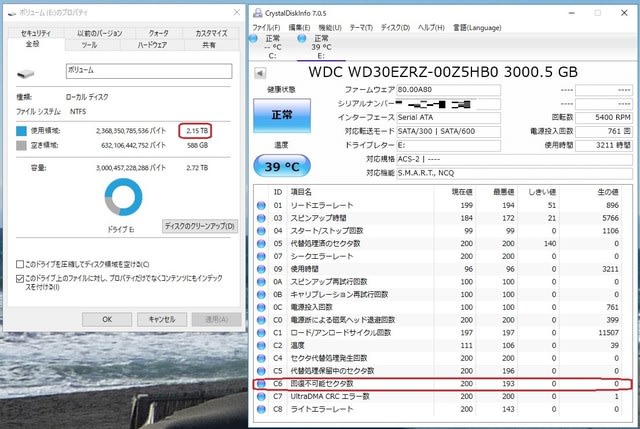Open the テーマ(T) menu
640x429 pixels.
361,28
